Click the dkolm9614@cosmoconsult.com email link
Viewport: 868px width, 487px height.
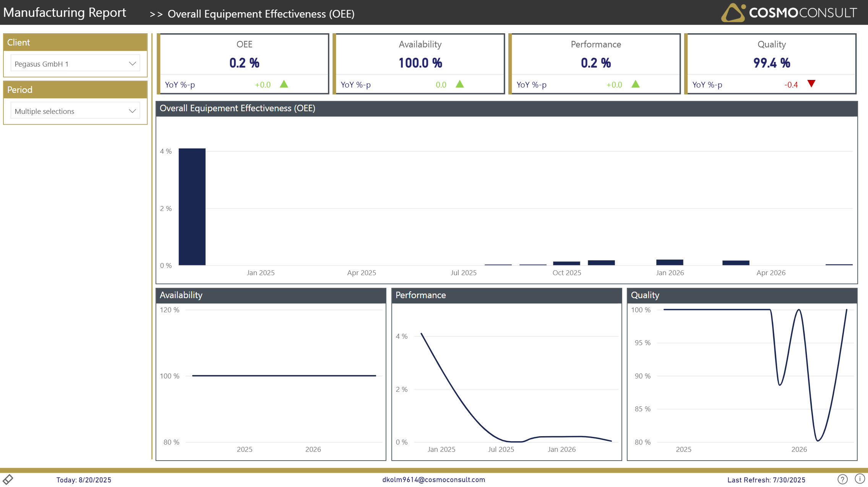point(433,479)
